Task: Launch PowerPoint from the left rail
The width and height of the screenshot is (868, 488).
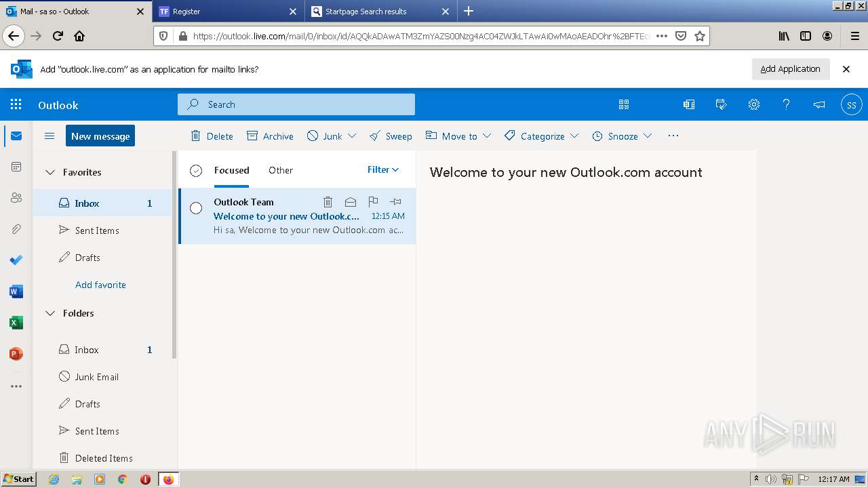Action: click(16, 354)
